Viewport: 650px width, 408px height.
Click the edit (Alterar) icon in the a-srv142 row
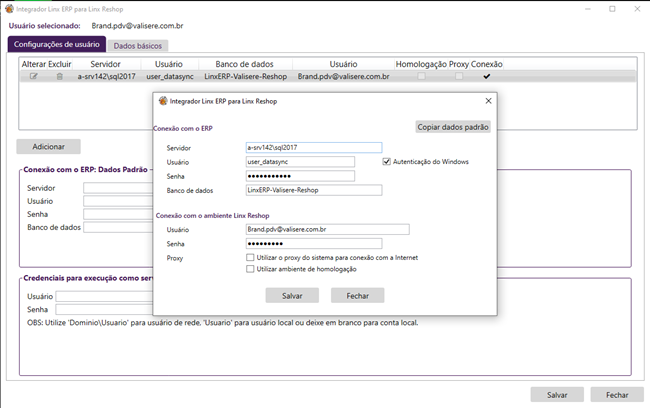[x=34, y=76]
